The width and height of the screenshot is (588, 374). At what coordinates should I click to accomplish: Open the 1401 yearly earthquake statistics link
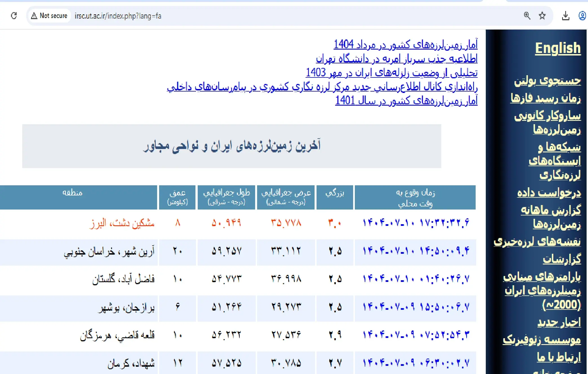[x=406, y=101]
